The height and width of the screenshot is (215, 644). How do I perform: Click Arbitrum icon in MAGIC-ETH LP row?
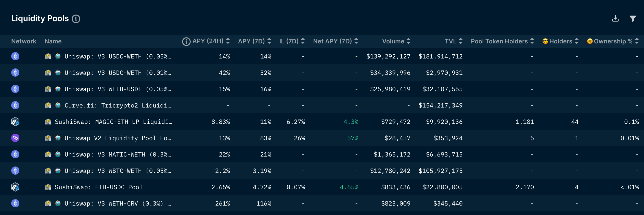click(x=15, y=122)
